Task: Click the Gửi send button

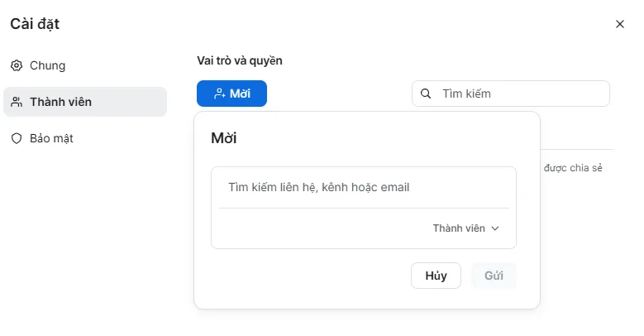Action: coord(494,276)
